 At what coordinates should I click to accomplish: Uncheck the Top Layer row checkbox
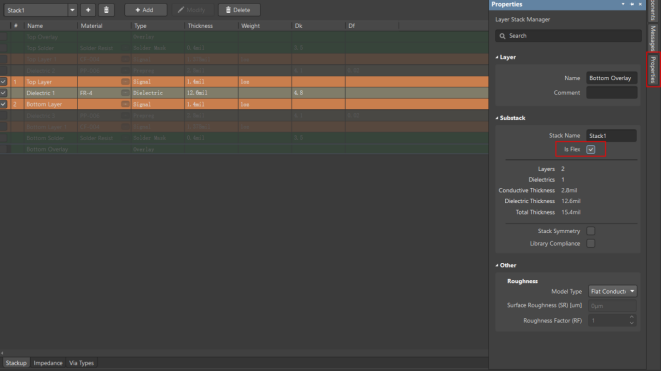[x=3, y=81]
